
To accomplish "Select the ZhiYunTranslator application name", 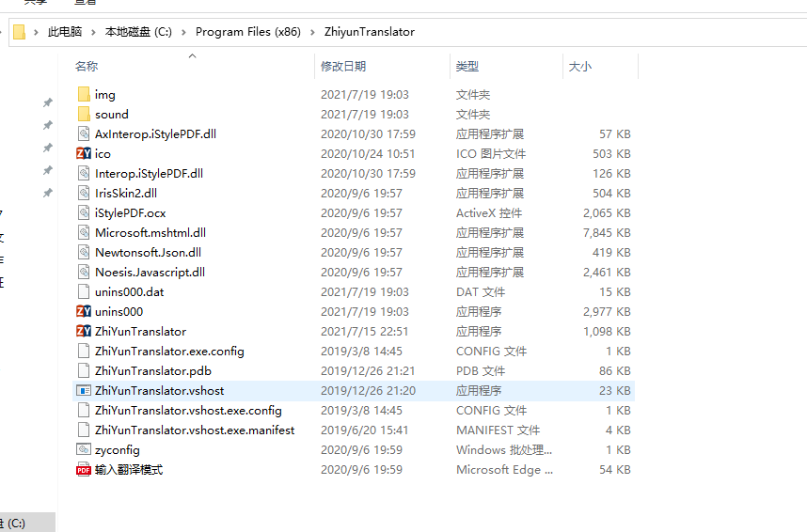I will [x=140, y=332].
